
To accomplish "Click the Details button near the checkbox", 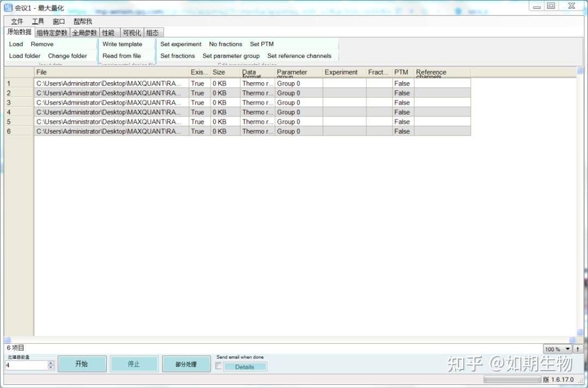I will (x=244, y=366).
